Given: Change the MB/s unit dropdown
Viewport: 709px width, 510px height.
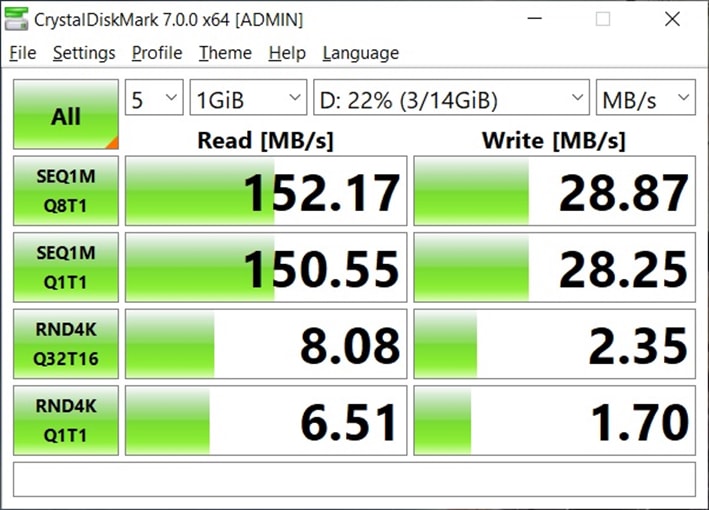Looking at the screenshot, I should 645,99.
